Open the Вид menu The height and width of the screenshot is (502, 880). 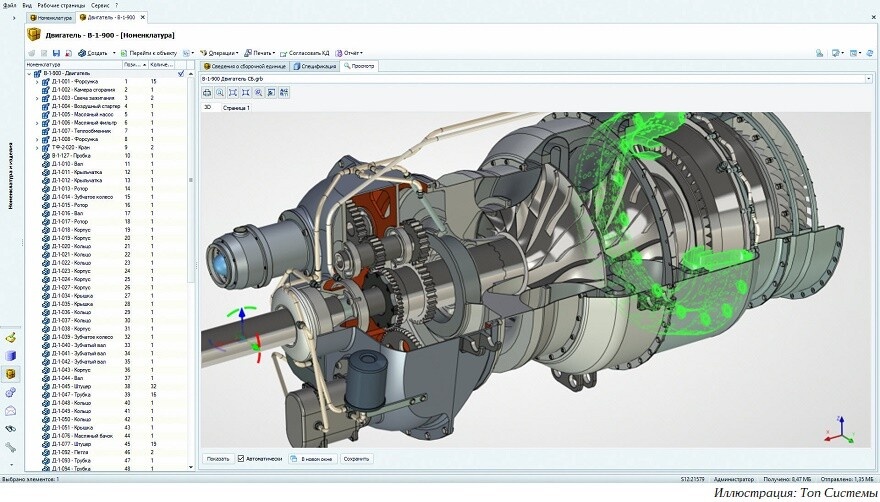(x=27, y=5)
